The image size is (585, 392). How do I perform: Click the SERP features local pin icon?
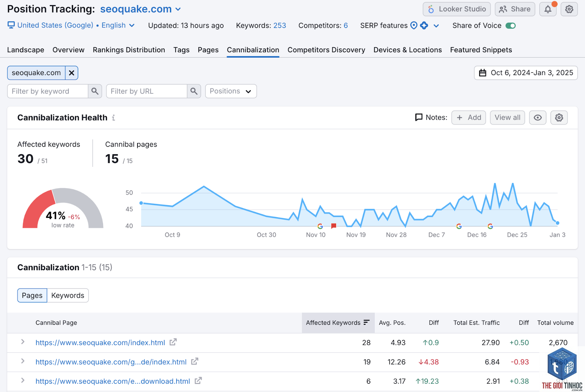coord(414,26)
